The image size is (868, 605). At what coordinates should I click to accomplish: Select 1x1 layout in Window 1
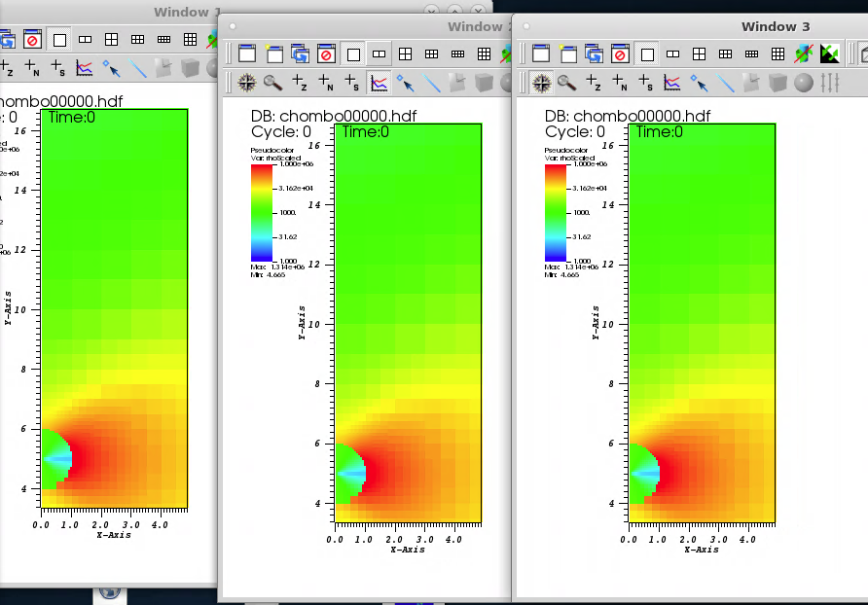point(58,39)
